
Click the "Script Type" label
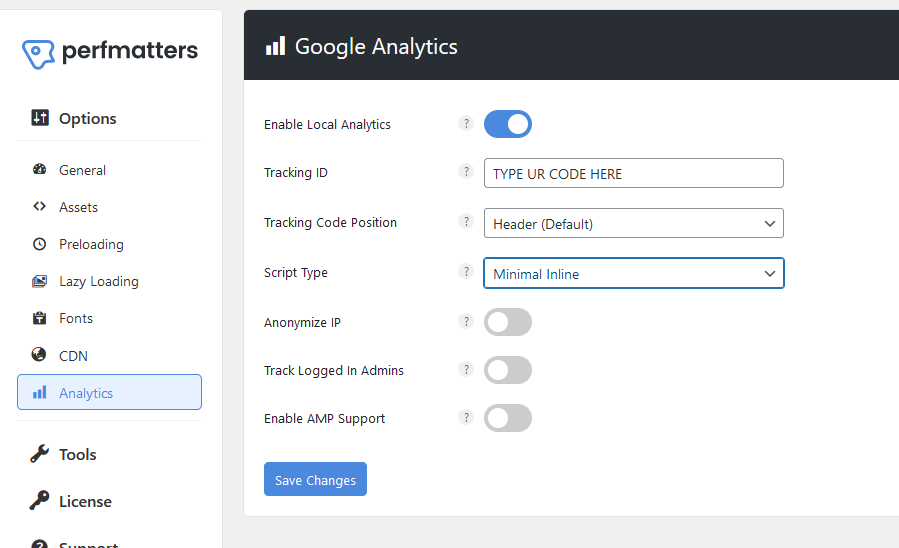pos(296,273)
